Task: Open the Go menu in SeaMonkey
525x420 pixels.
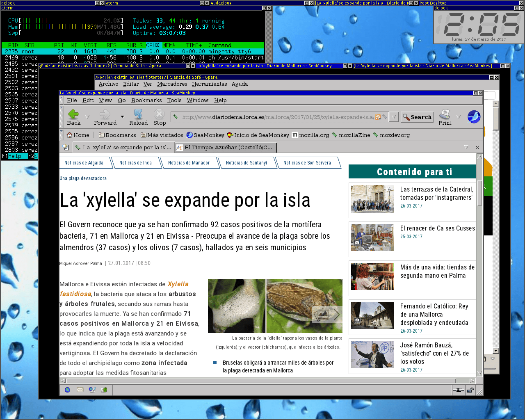Action: pos(122,100)
